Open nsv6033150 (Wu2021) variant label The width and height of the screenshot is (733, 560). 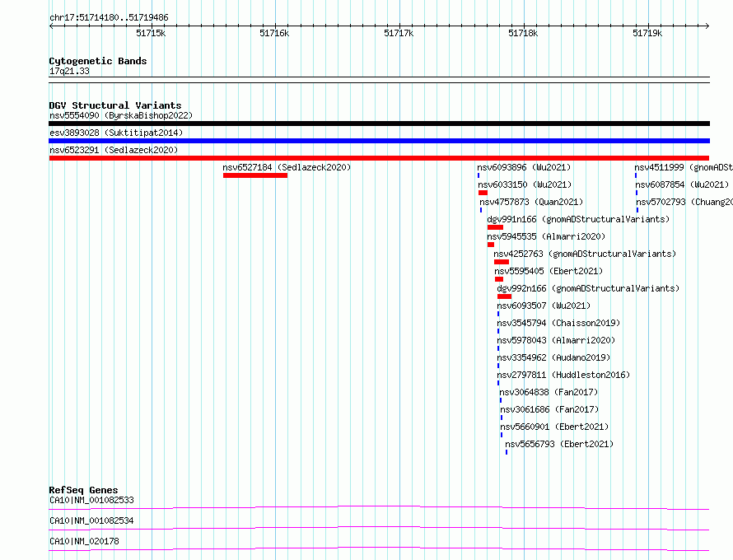coord(525,184)
